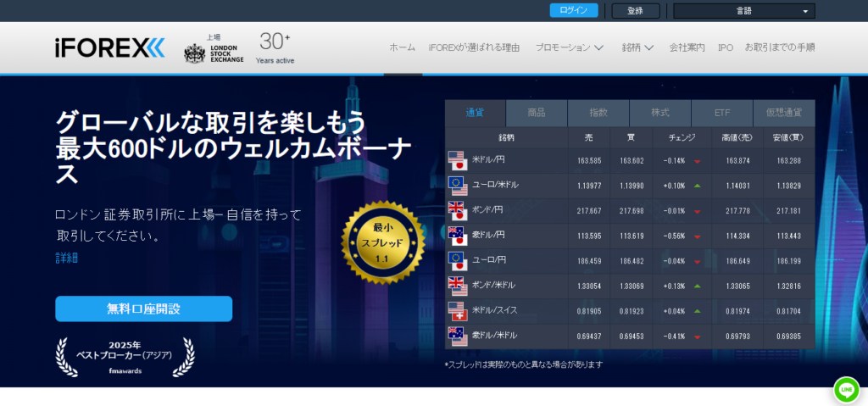This screenshot has width=868, height=406.
Task: Switch to the 株式 tab
Action: point(660,113)
